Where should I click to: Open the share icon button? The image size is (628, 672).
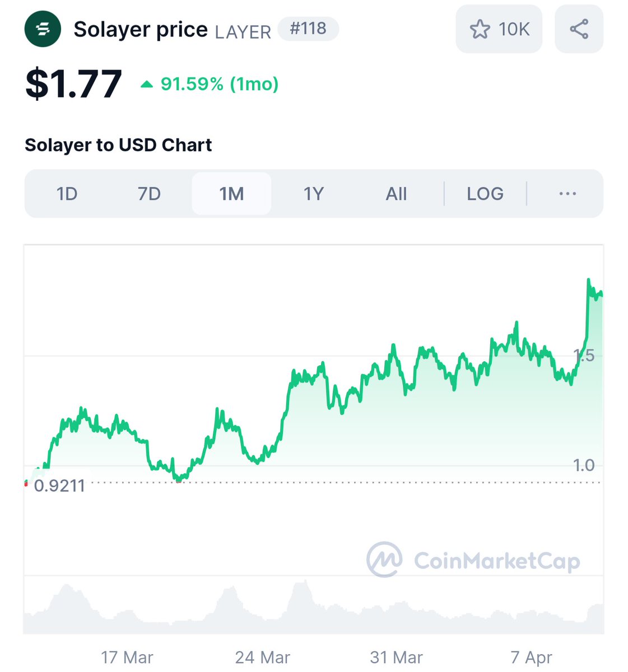click(579, 29)
